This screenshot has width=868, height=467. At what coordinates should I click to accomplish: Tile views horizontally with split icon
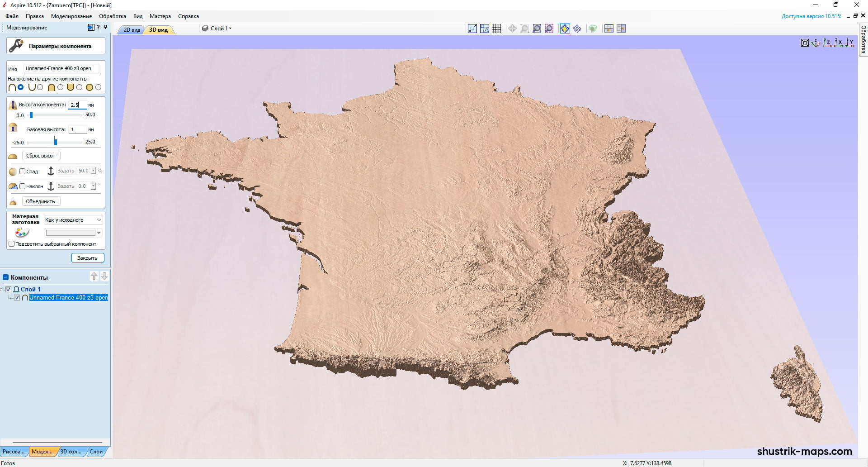609,29
